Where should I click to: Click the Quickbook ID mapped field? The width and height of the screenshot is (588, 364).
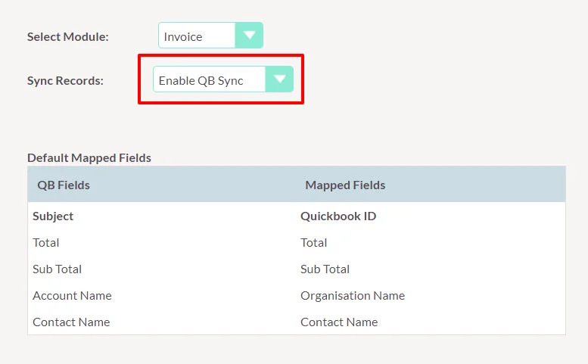click(338, 216)
